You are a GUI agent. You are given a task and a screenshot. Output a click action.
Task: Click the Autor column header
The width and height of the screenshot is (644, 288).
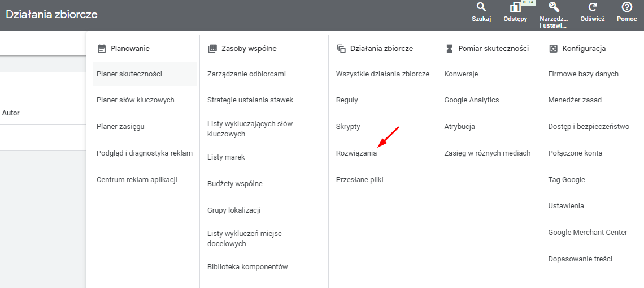click(11, 113)
